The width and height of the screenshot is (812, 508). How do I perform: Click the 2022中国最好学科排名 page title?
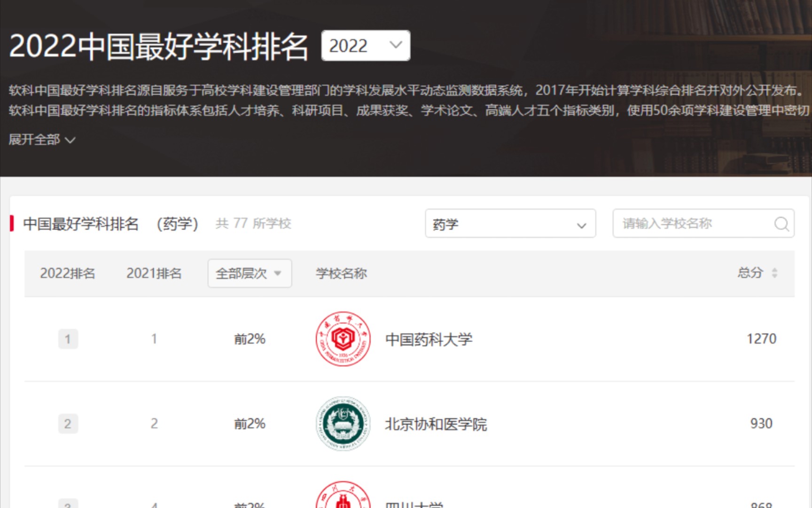pos(158,46)
